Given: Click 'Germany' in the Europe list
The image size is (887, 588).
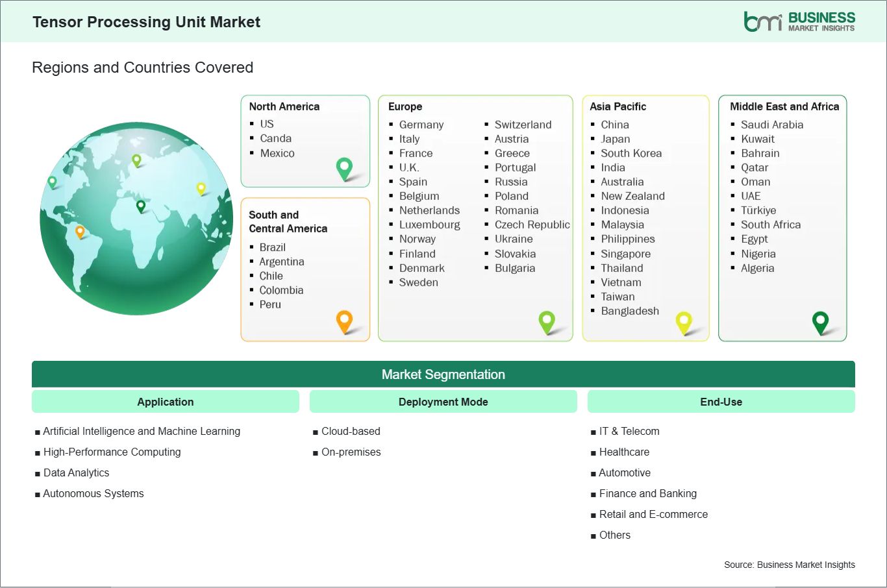Looking at the screenshot, I should (x=421, y=125).
